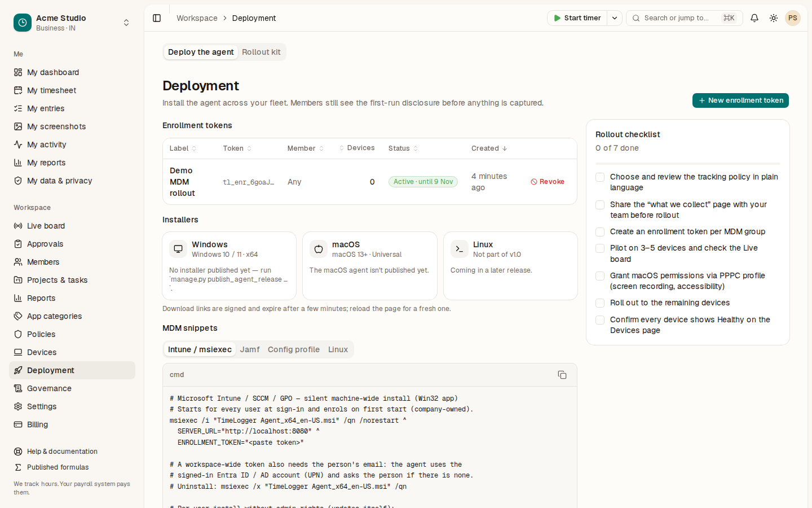Open the Policies sidebar item
Image resolution: width=812 pixels, height=508 pixels.
(72, 334)
